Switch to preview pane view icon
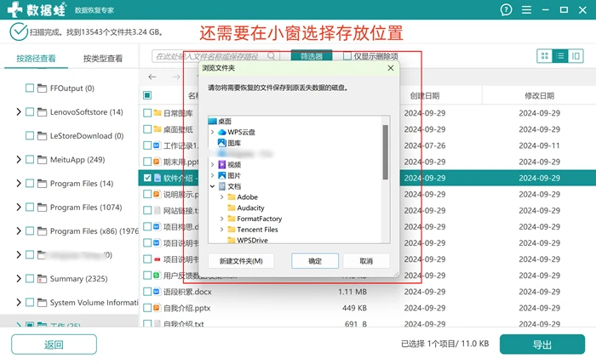This screenshot has width=596, height=364. tap(576, 56)
